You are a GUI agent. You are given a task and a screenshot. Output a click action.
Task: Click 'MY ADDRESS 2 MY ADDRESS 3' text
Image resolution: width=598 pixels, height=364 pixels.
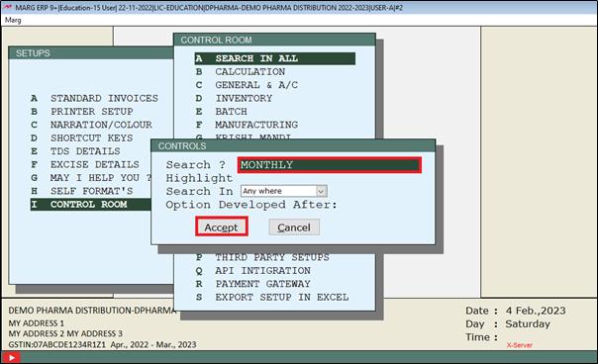click(x=65, y=334)
